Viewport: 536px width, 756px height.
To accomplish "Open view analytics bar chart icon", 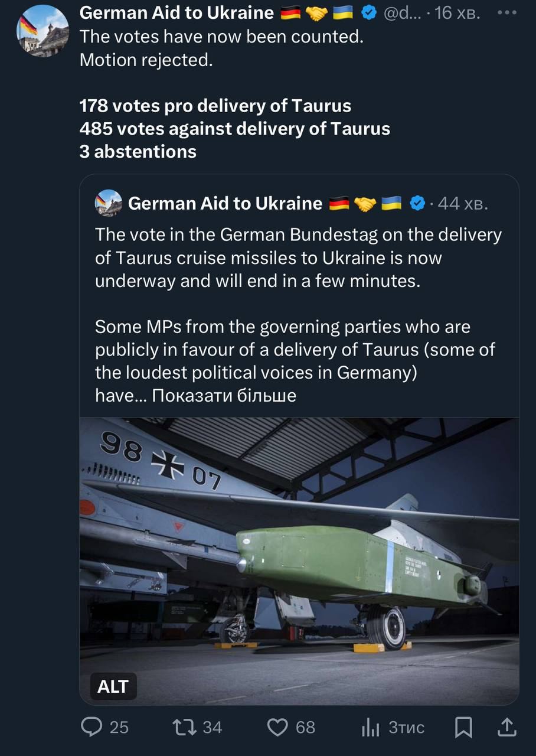I will coord(370,728).
